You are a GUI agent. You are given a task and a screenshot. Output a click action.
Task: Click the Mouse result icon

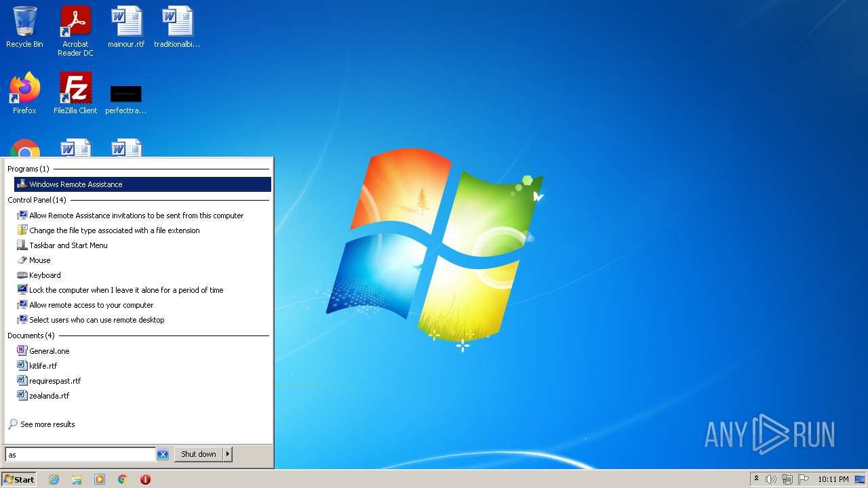click(22, 260)
